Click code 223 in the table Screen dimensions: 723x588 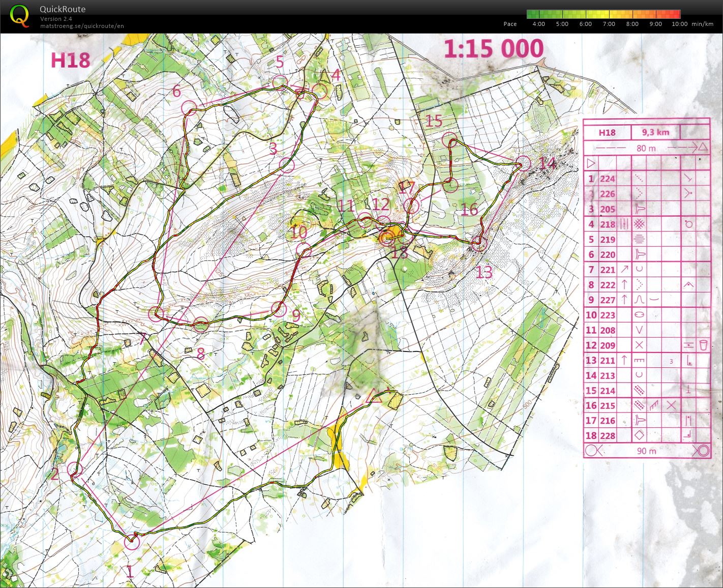click(x=608, y=315)
